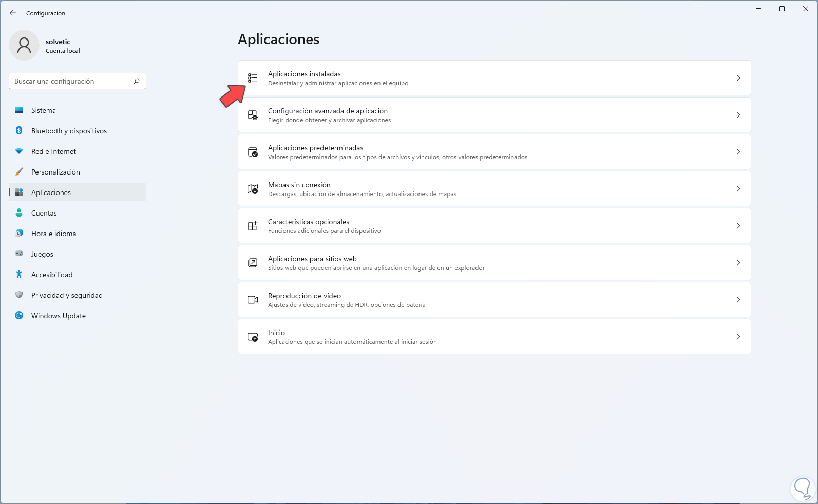Click the Windows Update sidebar icon
The image size is (818, 504).
pos(19,316)
